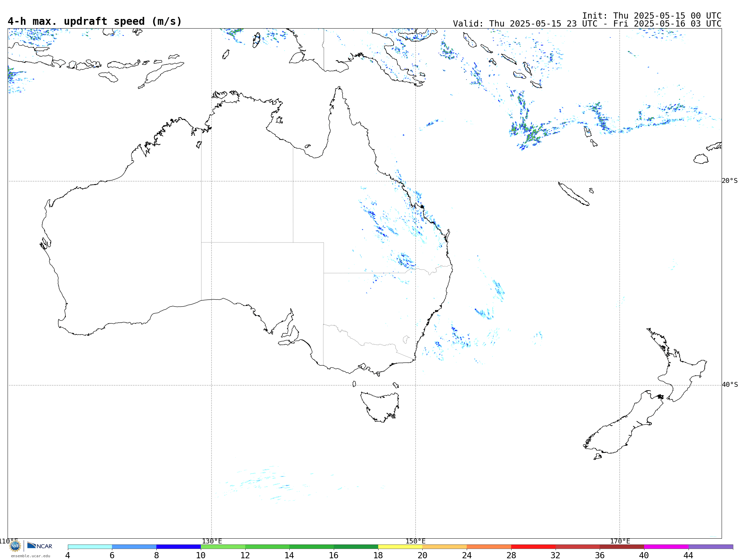This screenshot has width=744, height=560.
Task: Click the orange 24-28 color swatch
Action: 489,547
